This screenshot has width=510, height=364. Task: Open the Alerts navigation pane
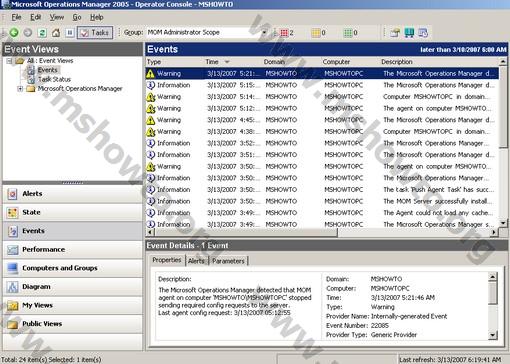coord(72,194)
